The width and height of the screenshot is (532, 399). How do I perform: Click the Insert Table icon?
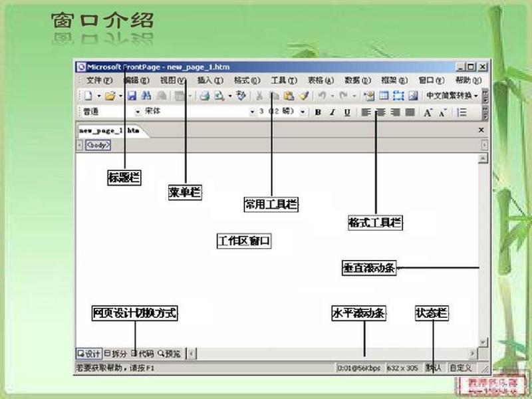[x=384, y=96]
